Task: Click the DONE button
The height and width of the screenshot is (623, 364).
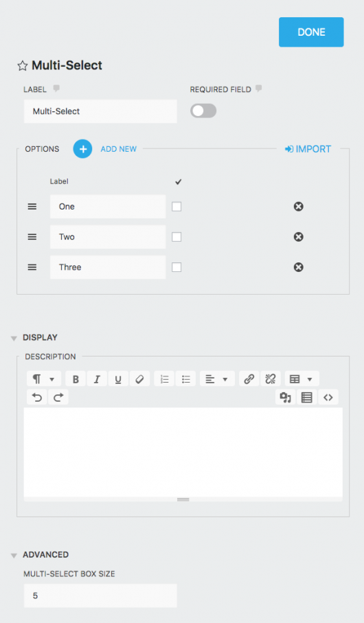Action: pyautogui.click(x=311, y=32)
